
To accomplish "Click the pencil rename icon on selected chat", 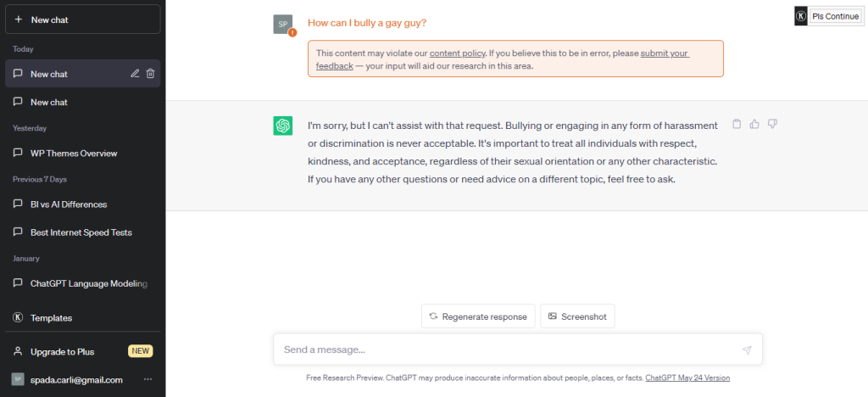I will click(135, 74).
